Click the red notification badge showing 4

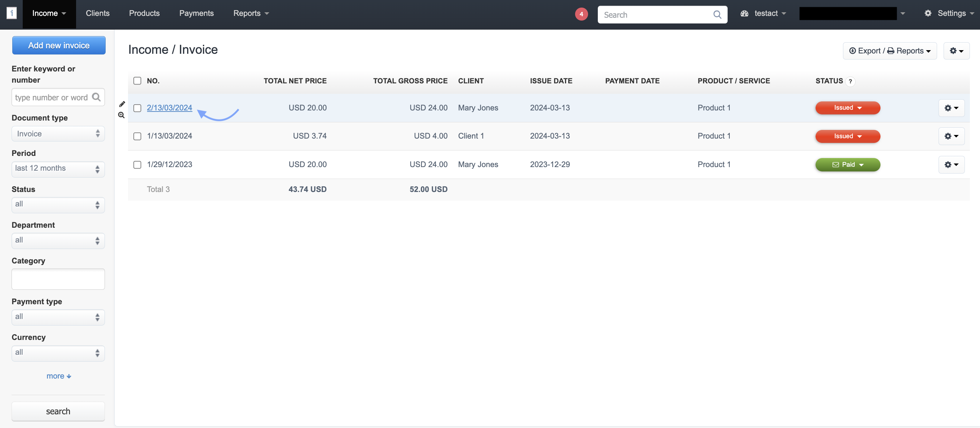pos(581,14)
